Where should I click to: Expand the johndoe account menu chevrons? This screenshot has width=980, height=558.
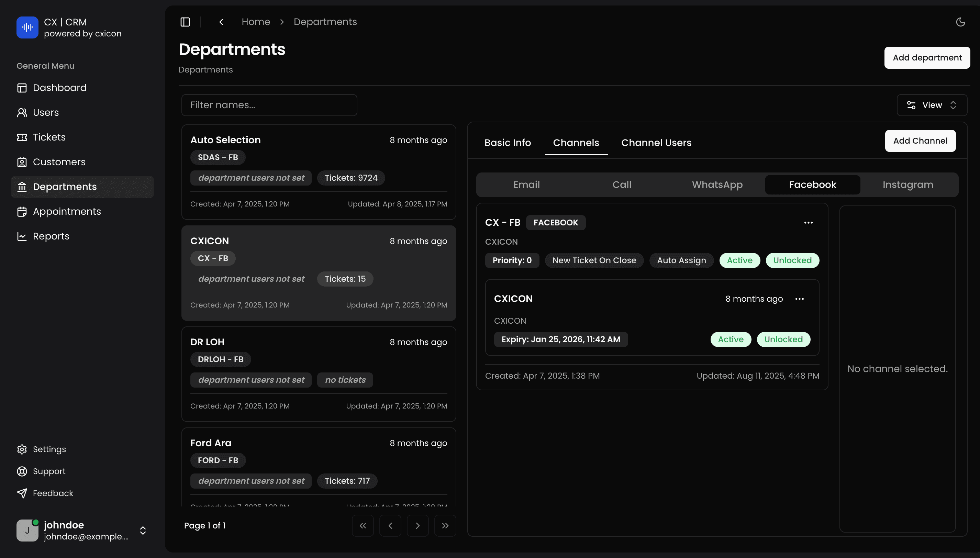coord(143,531)
